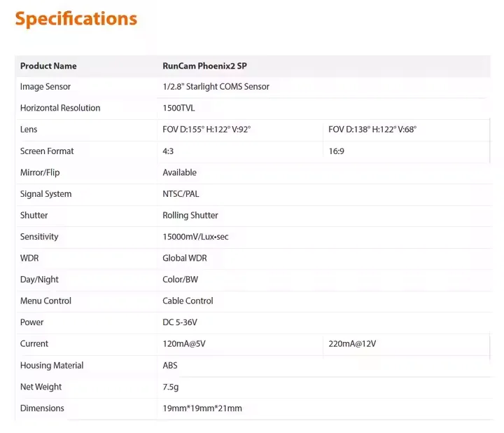Select the 15000mV/Lux•sec sensitivity value
Image resolution: width=504 pixels, height=433 pixels.
(195, 237)
